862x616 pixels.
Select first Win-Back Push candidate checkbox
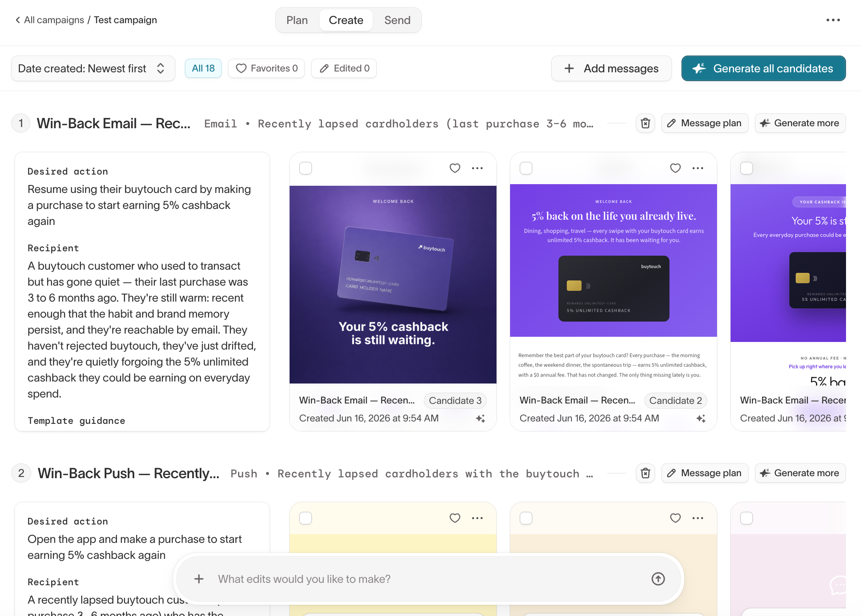pyautogui.click(x=306, y=518)
